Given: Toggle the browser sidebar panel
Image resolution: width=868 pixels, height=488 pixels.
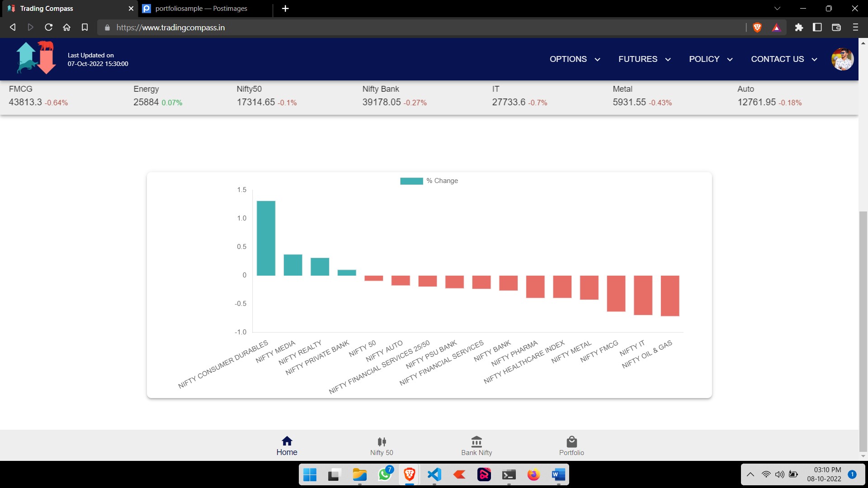Looking at the screenshot, I should (x=817, y=27).
